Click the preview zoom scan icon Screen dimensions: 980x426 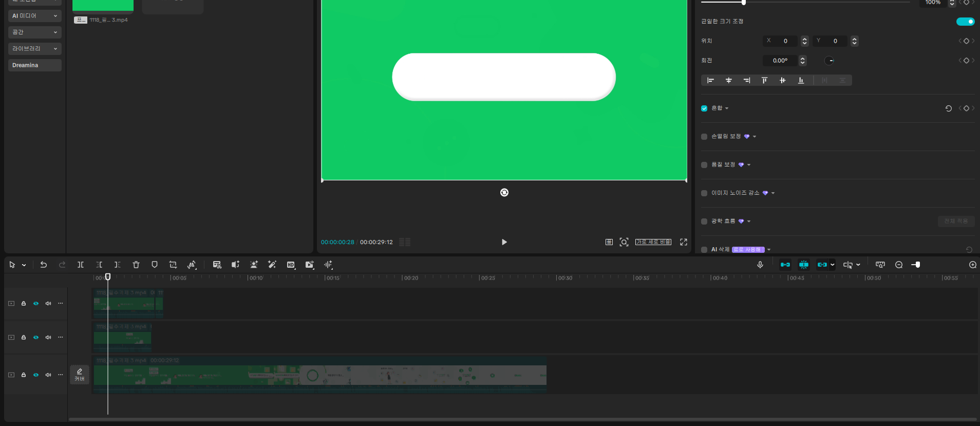pos(624,242)
